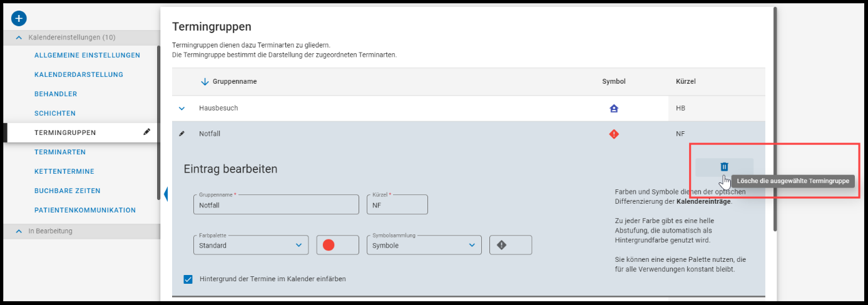The width and height of the screenshot is (868, 305).
Task: Collapse the In Bearbeitung section
Action: (x=19, y=231)
